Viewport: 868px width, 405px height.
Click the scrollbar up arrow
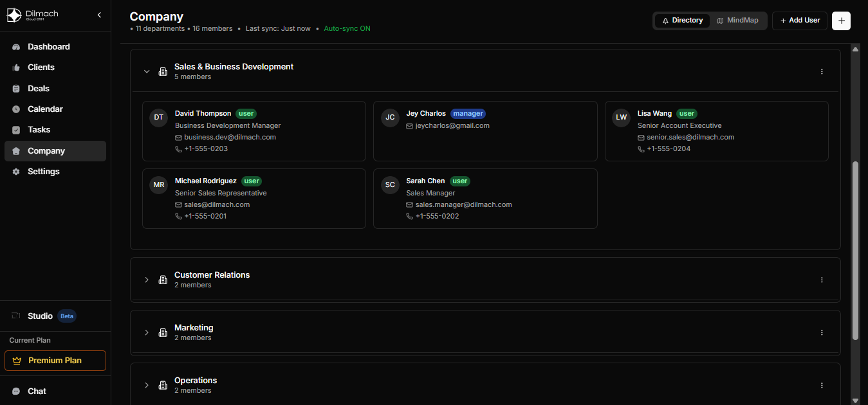pos(855,49)
